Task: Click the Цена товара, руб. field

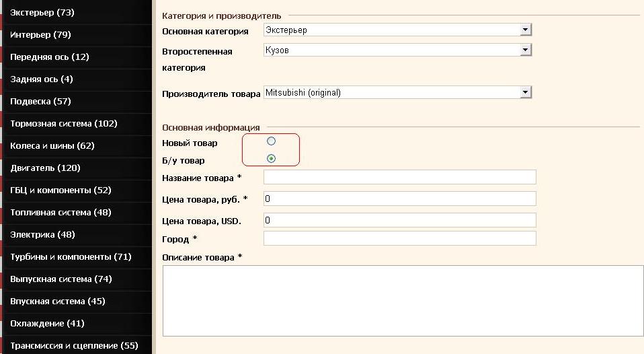Action: (399, 199)
